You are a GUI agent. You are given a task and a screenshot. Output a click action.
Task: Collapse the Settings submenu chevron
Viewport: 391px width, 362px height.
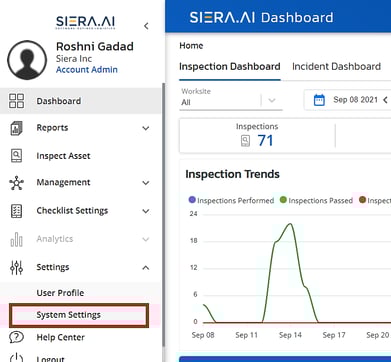coord(146,267)
